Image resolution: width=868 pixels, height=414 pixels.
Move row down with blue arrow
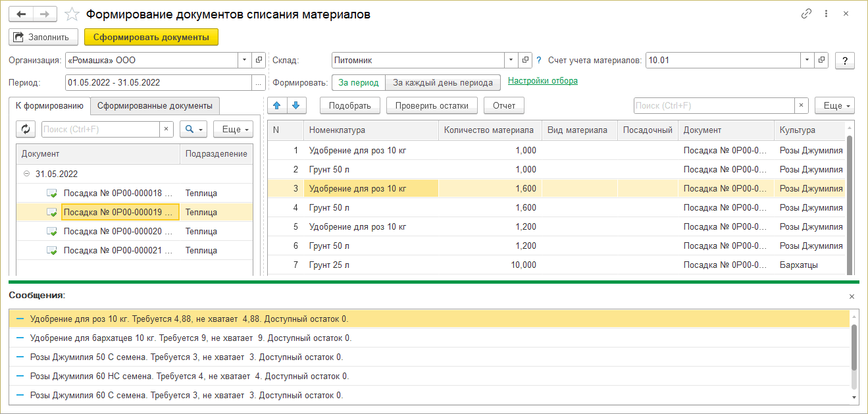point(296,105)
